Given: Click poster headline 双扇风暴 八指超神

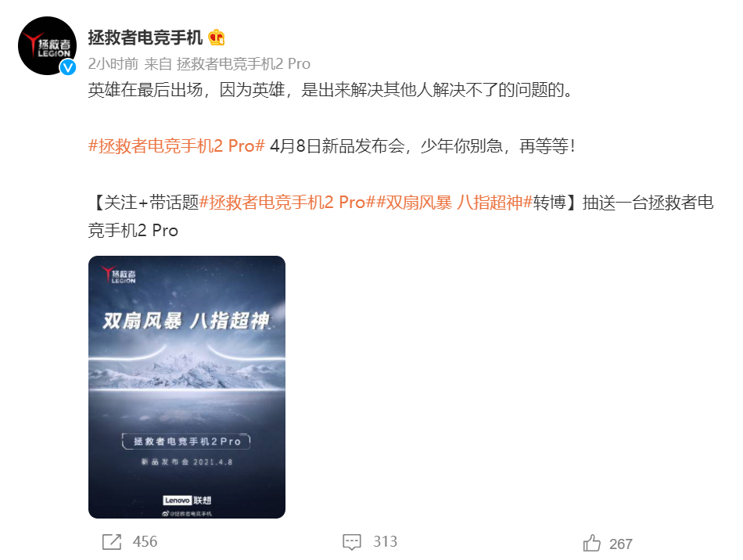Looking at the screenshot, I should [186, 321].
